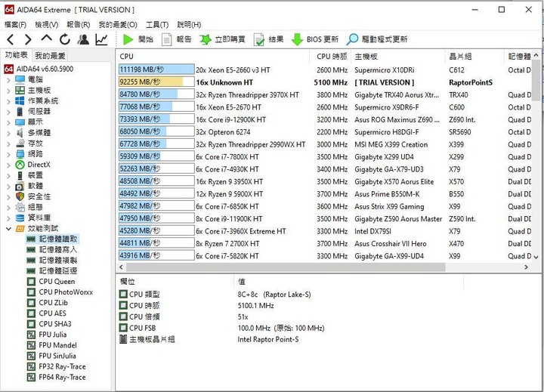This screenshot has width=544, height=392.
Task: Sort by the 晶片組 column header
Action: click(x=474, y=57)
